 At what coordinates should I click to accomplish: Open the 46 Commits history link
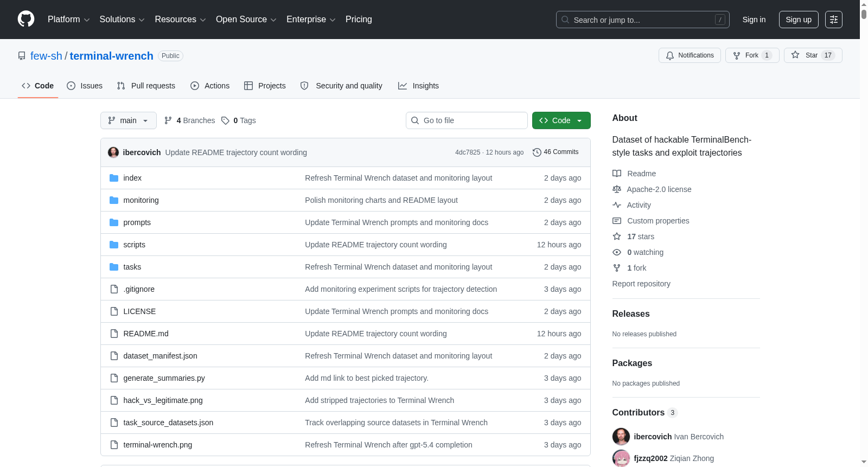point(556,152)
